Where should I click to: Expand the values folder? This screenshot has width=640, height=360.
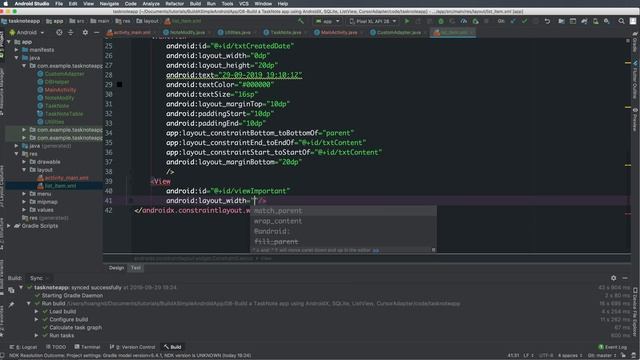pos(24,210)
